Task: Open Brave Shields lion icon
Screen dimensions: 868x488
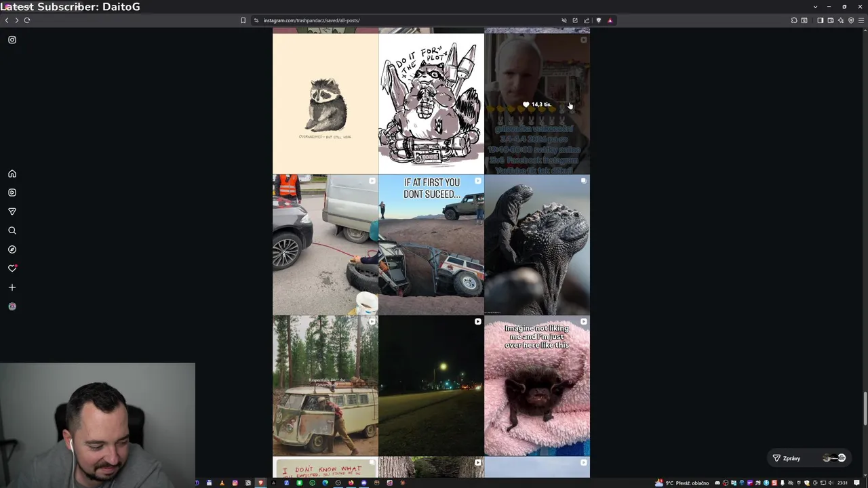Action: (x=598, y=20)
